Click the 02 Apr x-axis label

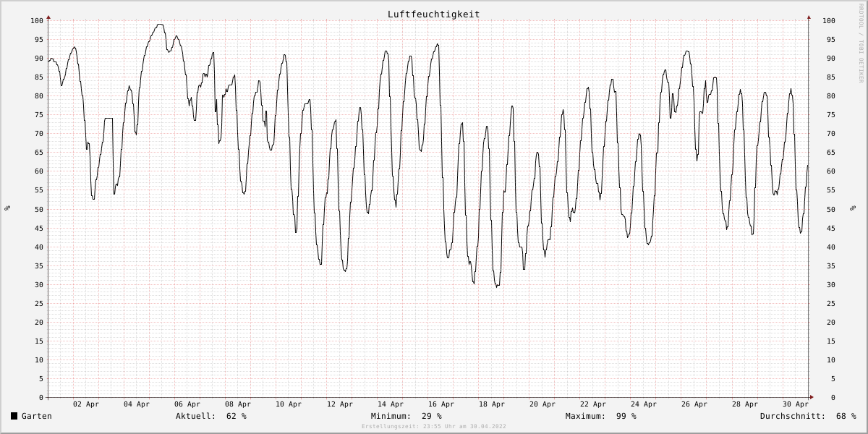click(86, 404)
